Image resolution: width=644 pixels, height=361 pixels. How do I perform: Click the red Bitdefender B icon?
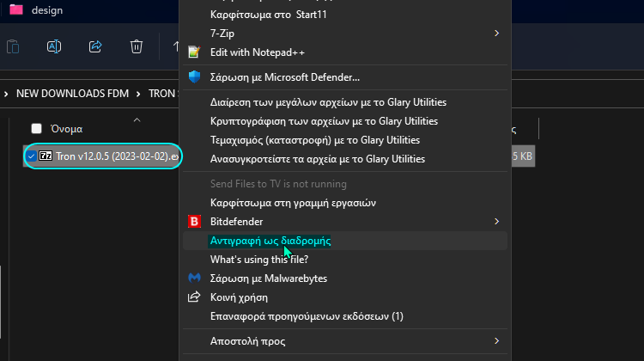pos(194,221)
